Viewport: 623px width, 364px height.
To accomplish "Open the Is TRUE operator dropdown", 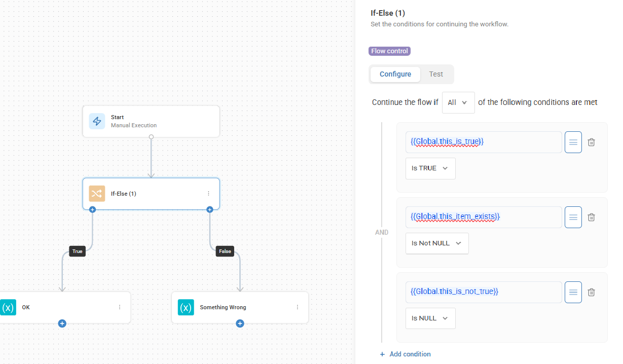I will tap(430, 168).
